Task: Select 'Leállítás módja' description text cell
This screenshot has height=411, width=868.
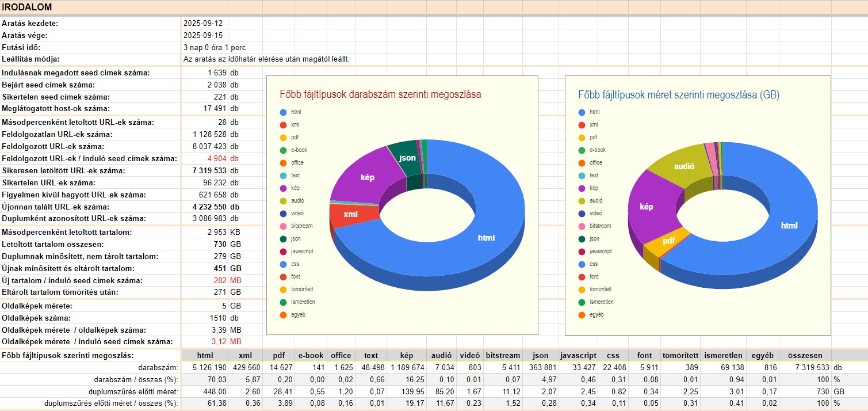Action: [x=266, y=59]
